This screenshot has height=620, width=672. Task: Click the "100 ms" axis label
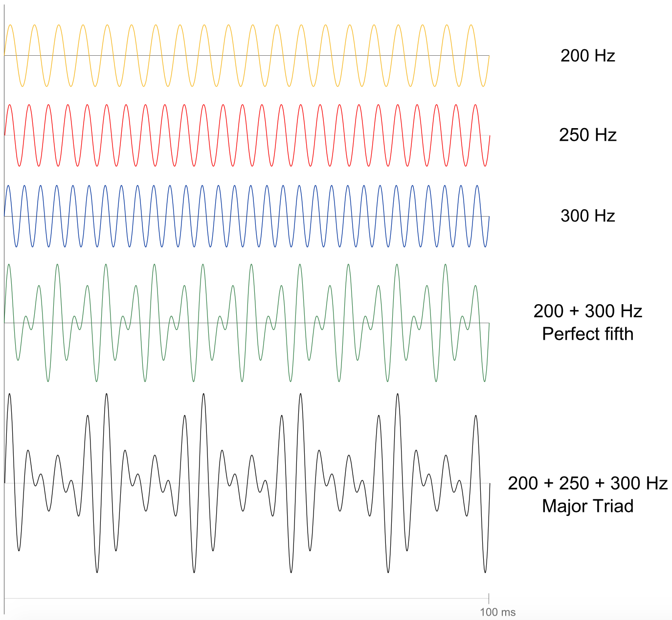click(497, 612)
